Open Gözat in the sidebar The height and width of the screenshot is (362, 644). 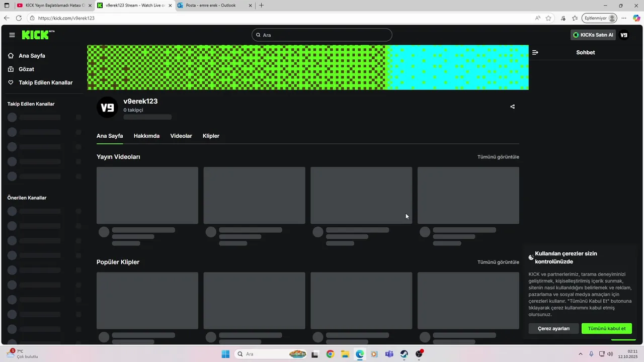(26, 69)
